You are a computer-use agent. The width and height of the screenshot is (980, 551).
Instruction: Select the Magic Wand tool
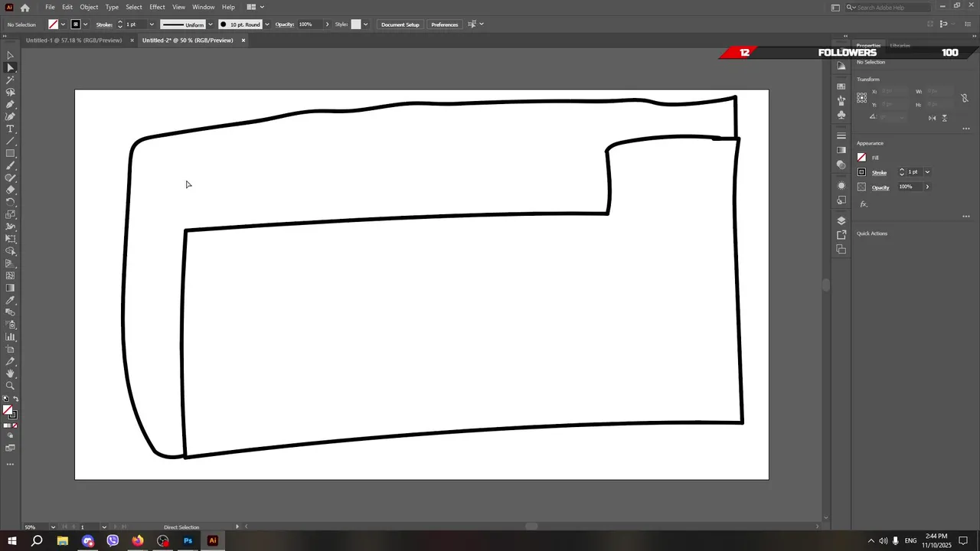coord(10,80)
